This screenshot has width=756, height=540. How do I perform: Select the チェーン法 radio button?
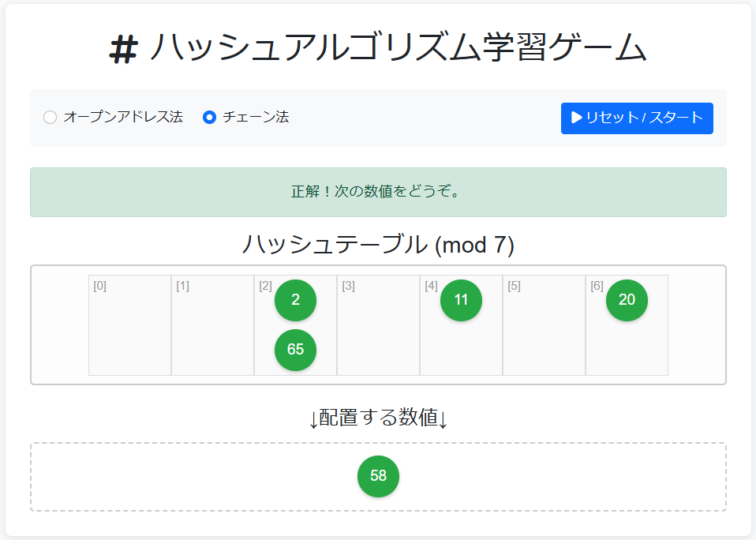[209, 118]
